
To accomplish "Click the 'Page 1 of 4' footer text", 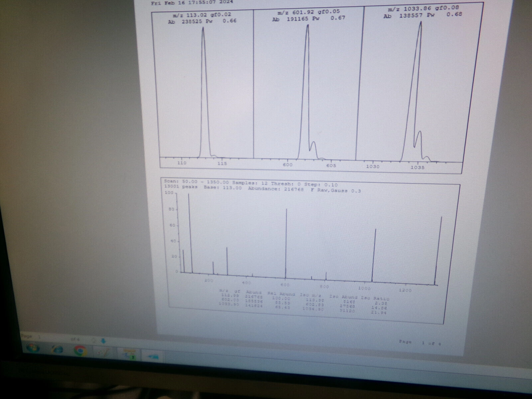I will coord(420,343).
